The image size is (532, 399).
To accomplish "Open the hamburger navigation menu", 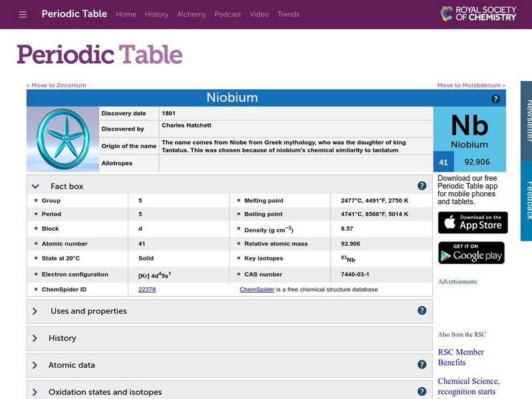I will coord(22,14).
